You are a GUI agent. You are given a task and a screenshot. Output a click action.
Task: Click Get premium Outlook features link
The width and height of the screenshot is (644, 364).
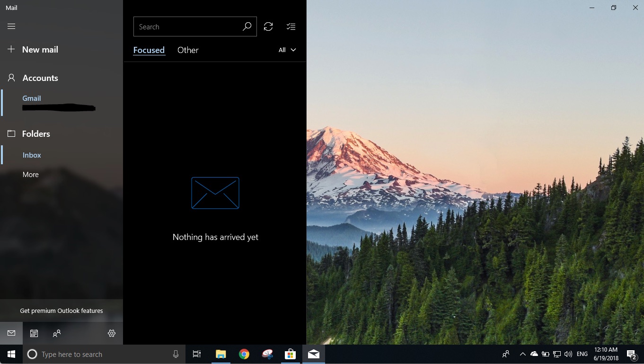[62, 311]
